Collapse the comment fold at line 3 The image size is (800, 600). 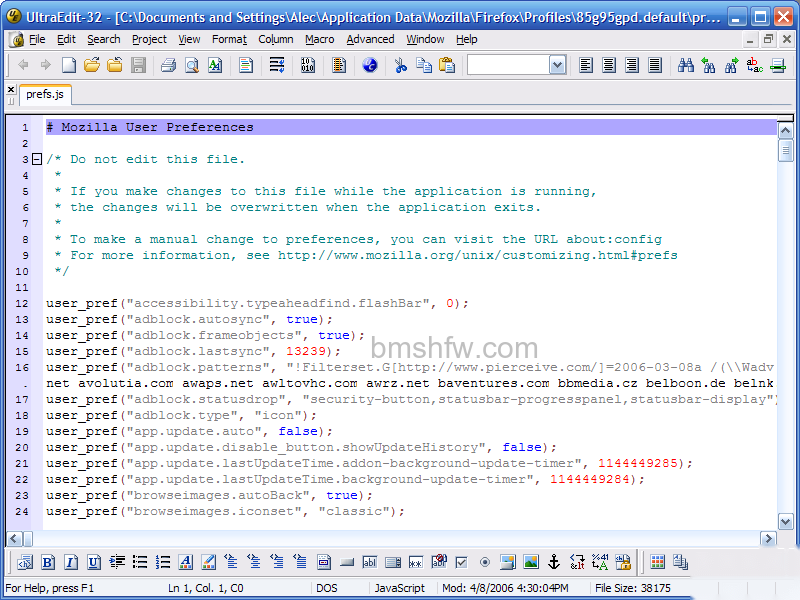pos(37,159)
